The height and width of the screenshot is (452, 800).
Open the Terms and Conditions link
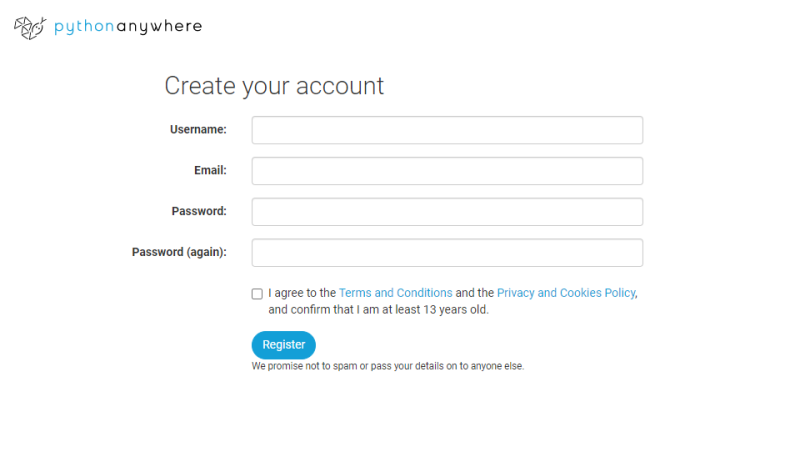click(395, 293)
